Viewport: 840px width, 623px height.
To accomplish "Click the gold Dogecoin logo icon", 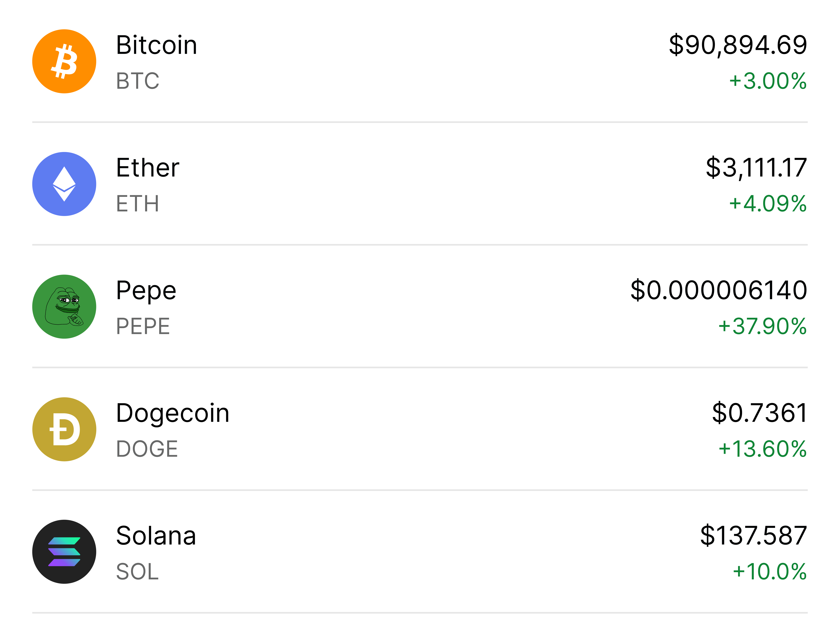I will click(64, 429).
